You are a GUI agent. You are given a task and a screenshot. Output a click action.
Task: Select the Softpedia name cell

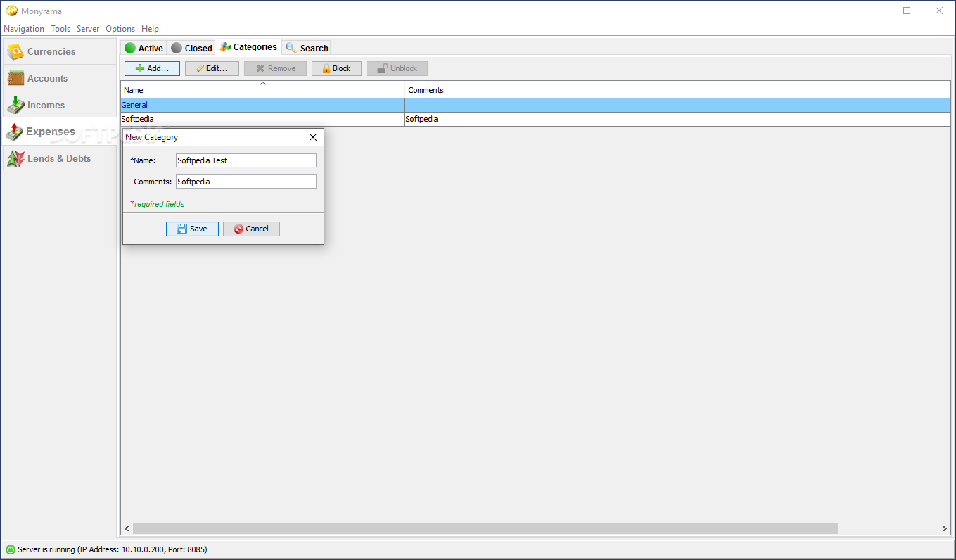262,119
